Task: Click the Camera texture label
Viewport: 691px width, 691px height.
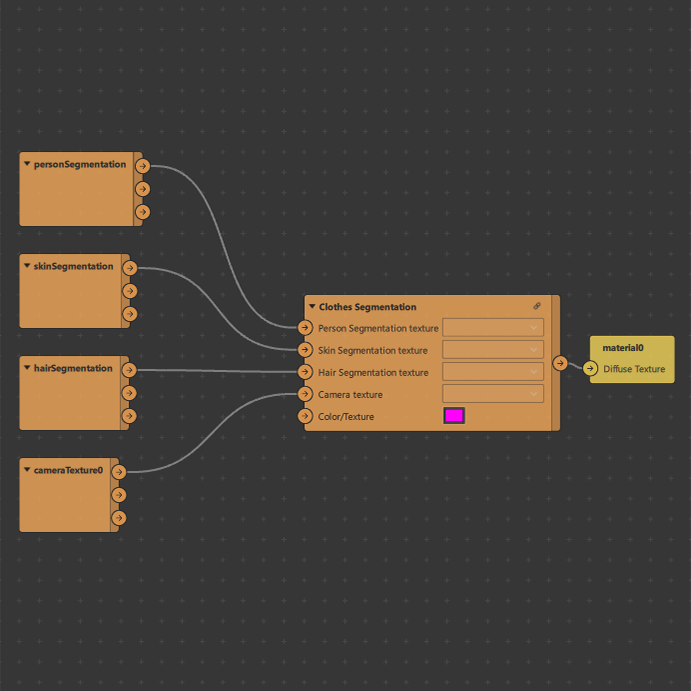Action: (350, 394)
